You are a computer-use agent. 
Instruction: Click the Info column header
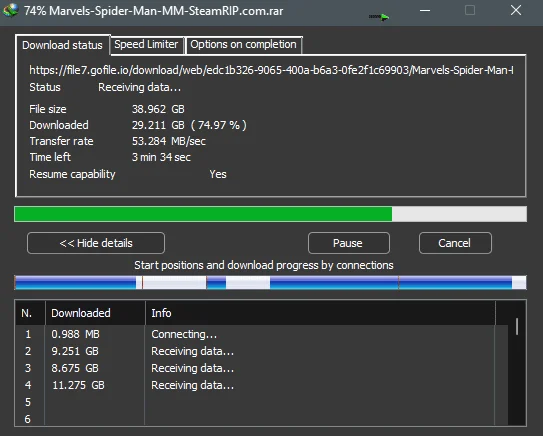320,313
